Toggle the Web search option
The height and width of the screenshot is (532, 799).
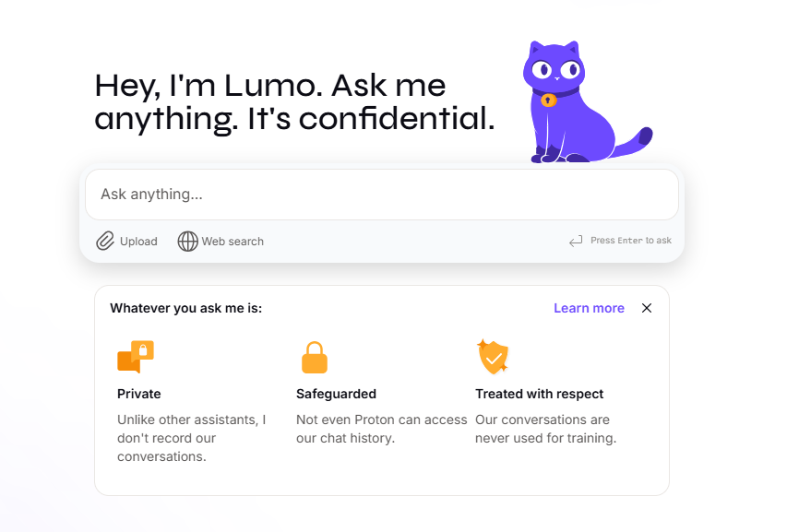(x=221, y=242)
